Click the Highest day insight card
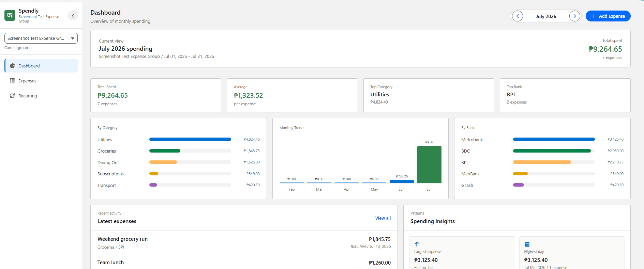 click(x=572, y=253)
